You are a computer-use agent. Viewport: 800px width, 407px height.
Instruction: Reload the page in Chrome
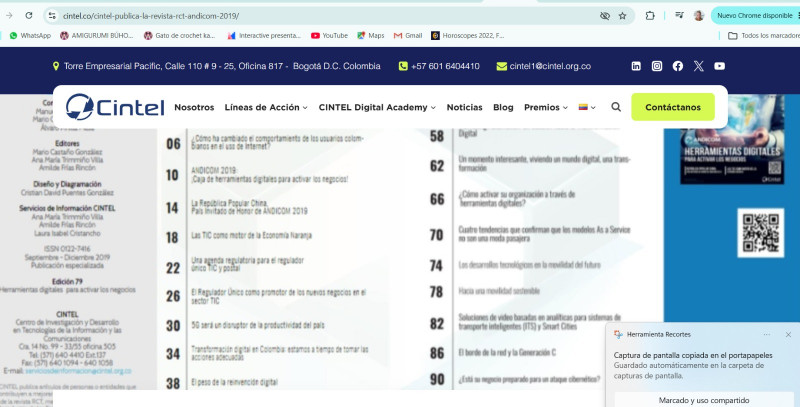pyautogui.click(x=29, y=16)
